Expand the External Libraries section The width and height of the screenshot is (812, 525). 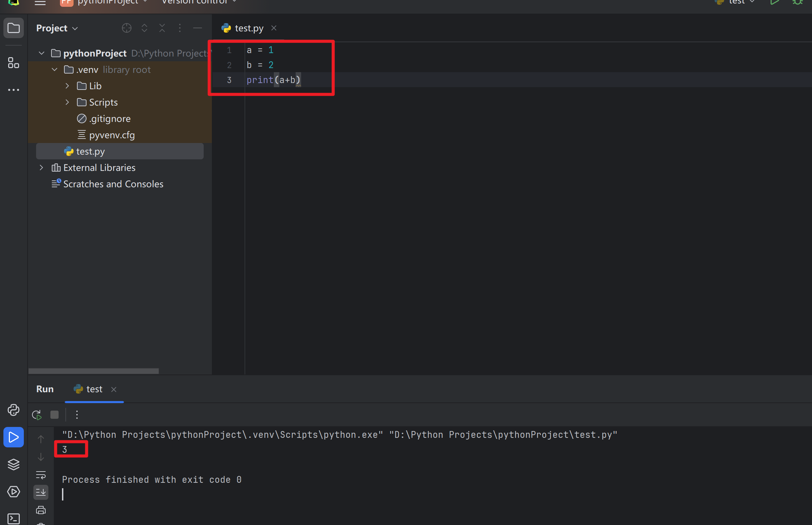[x=41, y=168]
